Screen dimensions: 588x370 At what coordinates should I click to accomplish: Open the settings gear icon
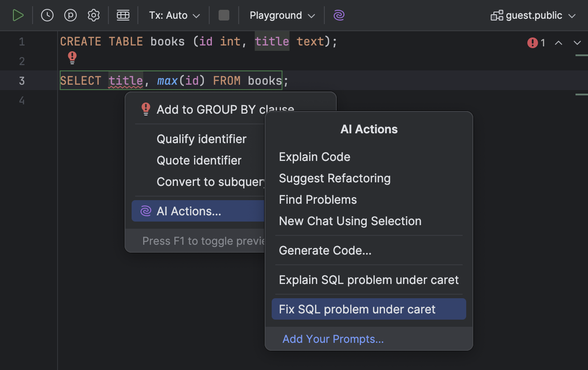point(94,16)
